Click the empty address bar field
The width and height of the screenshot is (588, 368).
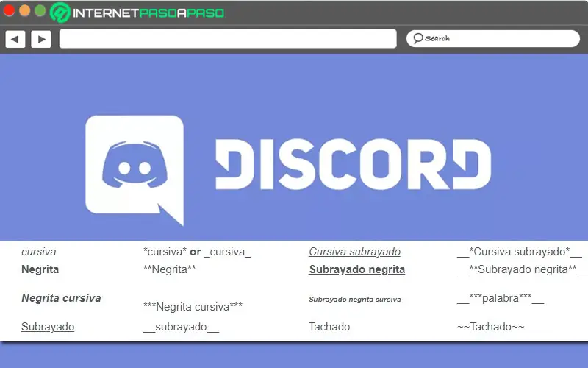pos(228,39)
